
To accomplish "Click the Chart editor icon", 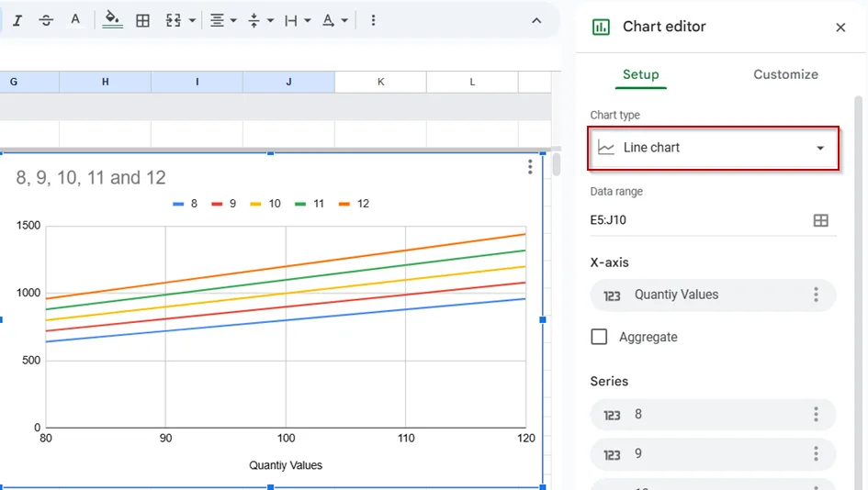I will pyautogui.click(x=602, y=27).
